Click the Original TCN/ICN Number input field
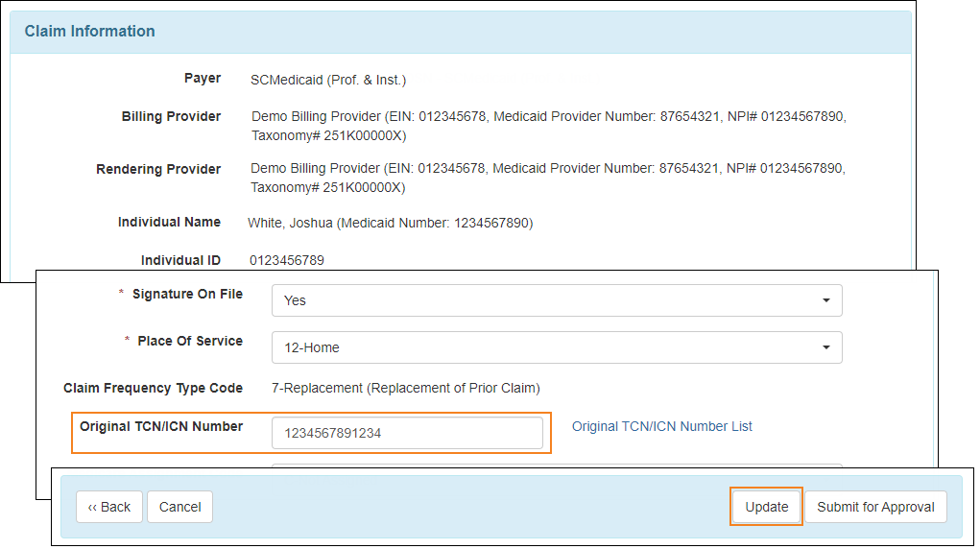Image resolution: width=980 pixels, height=549 pixels. [x=407, y=433]
